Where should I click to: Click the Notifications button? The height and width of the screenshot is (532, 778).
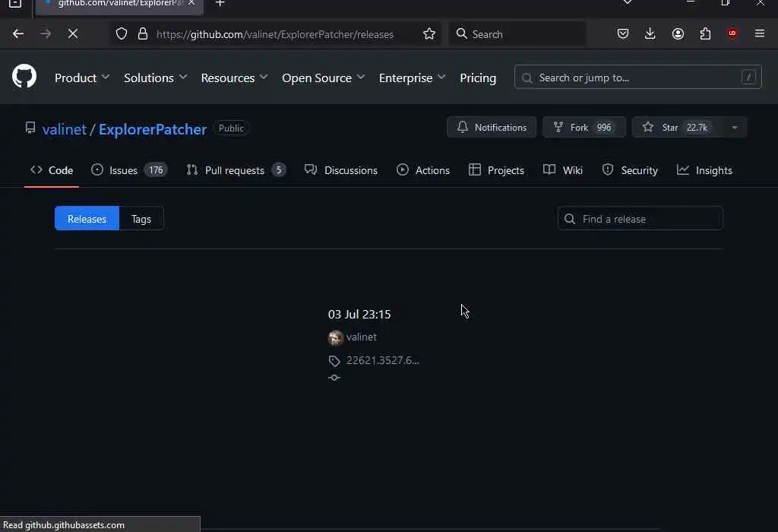point(492,128)
